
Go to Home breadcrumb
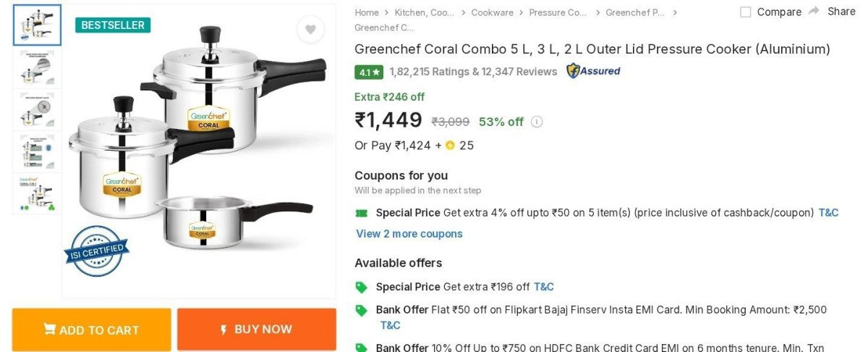pyautogui.click(x=367, y=12)
